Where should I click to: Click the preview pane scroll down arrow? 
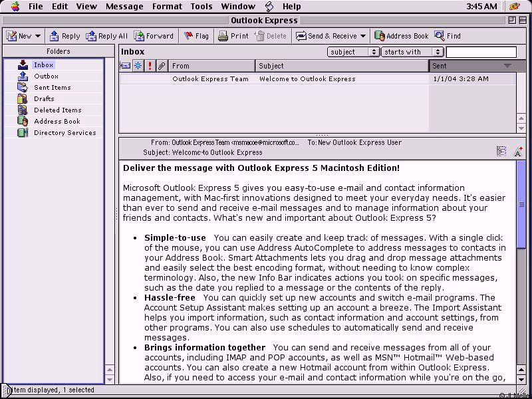[521, 379]
